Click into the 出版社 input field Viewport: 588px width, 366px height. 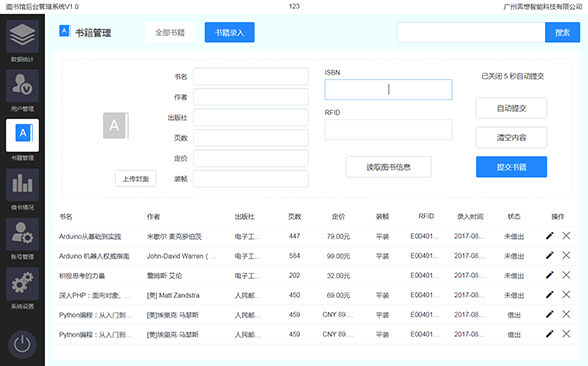pos(251,117)
